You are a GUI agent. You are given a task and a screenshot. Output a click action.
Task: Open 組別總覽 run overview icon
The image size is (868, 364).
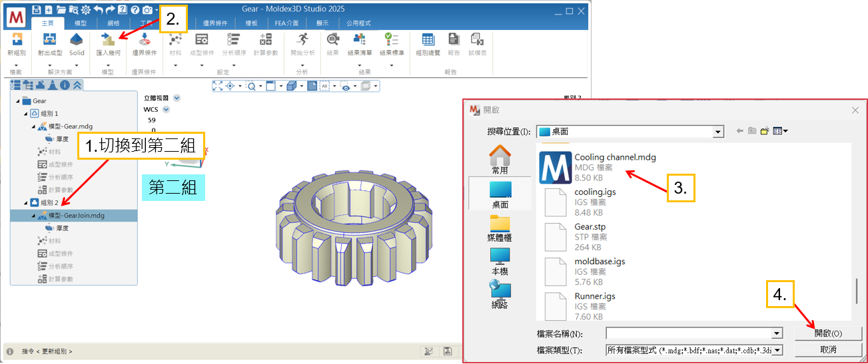click(428, 41)
